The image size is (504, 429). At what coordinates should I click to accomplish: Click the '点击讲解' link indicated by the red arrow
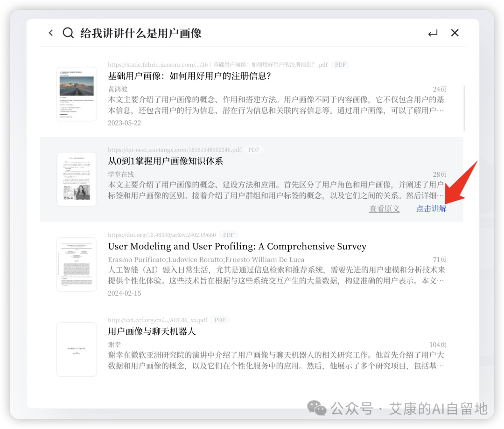click(431, 208)
